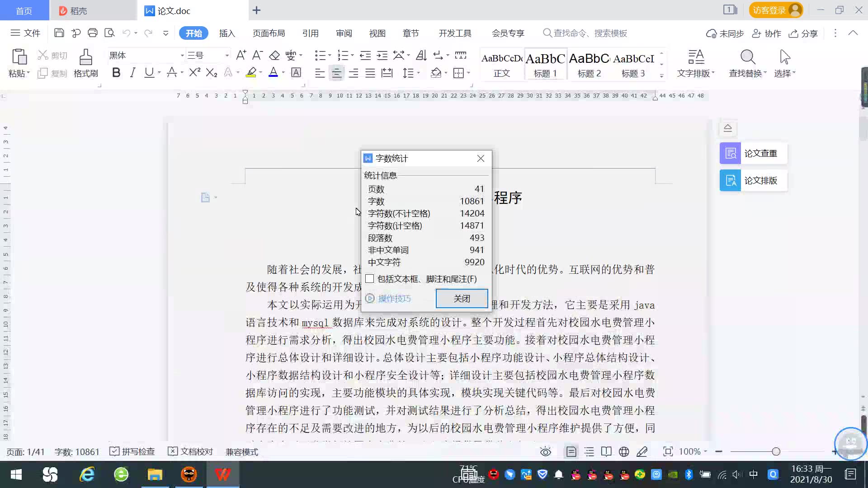Switch to web layout view icon
The height and width of the screenshot is (488, 868).
pos(624,451)
